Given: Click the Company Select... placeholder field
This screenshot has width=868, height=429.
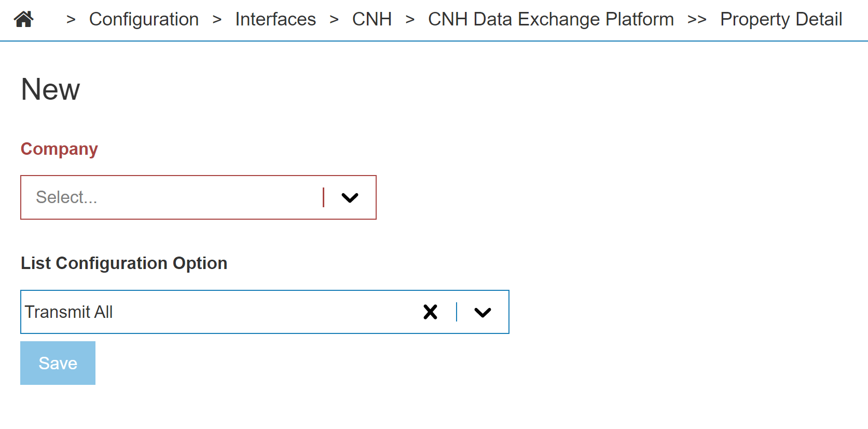Looking at the screenshot, I should (x=171, y=197).
